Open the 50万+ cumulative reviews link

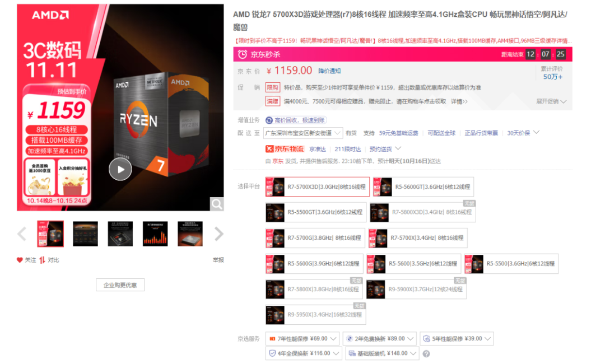point(552,77)
